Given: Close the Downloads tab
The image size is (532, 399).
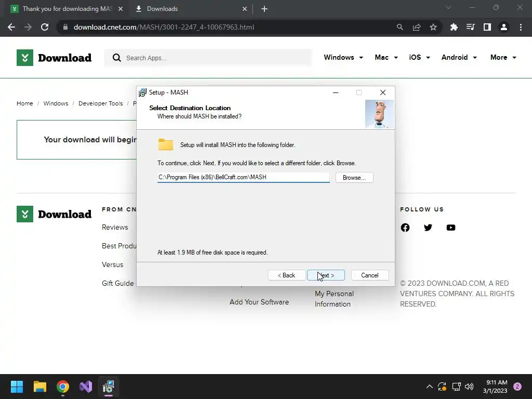Looking at the screenshot, I should click(245, 9).
